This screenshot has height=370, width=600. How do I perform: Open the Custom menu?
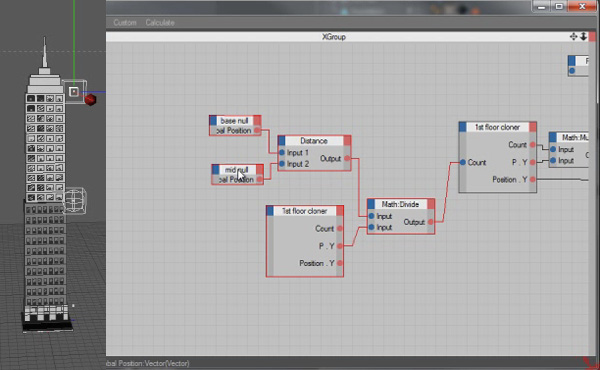point(125,23)
